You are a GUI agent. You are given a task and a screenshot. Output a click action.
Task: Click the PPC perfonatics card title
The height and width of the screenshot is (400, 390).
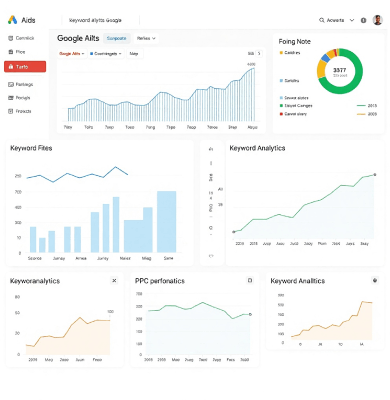pyautogui.click(x=160, y=281)
